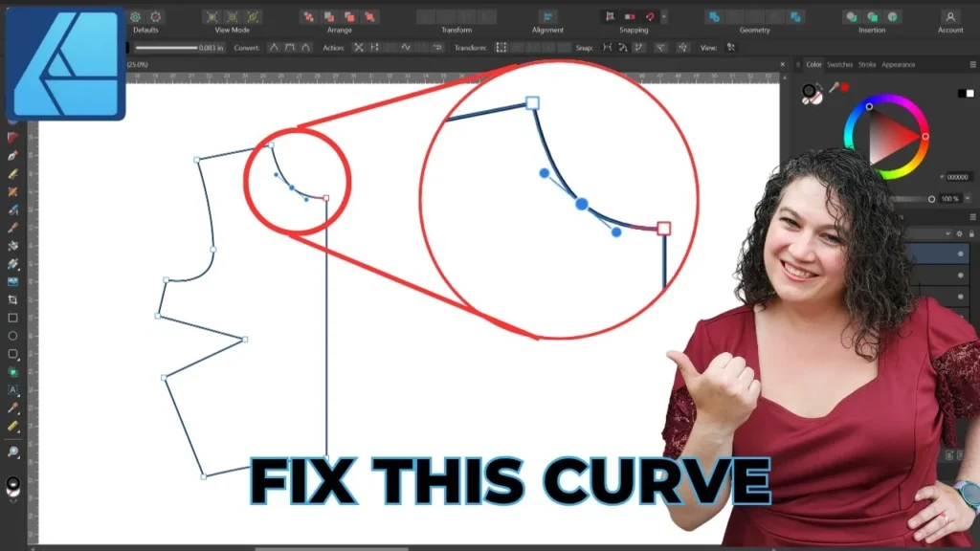980x551 pixels.
Task: Click the Transform box icon in context toolbar
Action: 501,48
